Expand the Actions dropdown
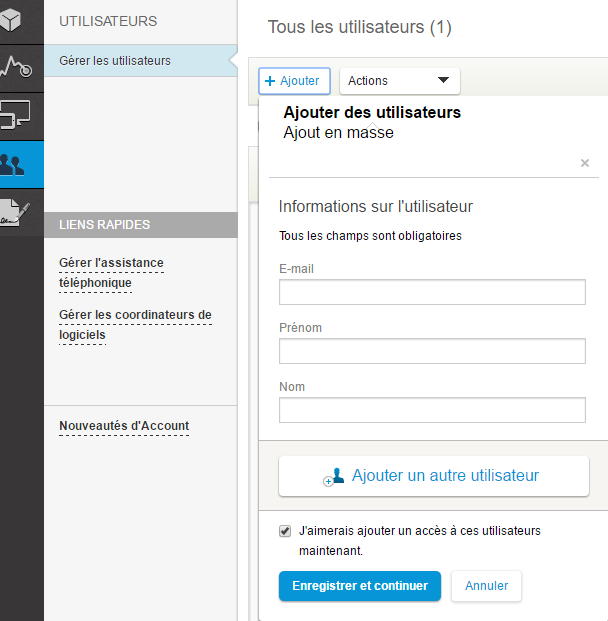The width and height of the screenshot is (608, 621). [399, 81]
